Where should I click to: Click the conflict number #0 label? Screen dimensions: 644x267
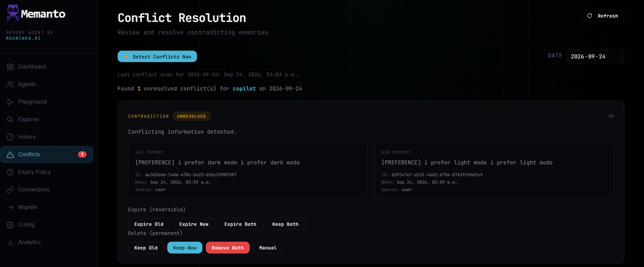coord(611,116)
